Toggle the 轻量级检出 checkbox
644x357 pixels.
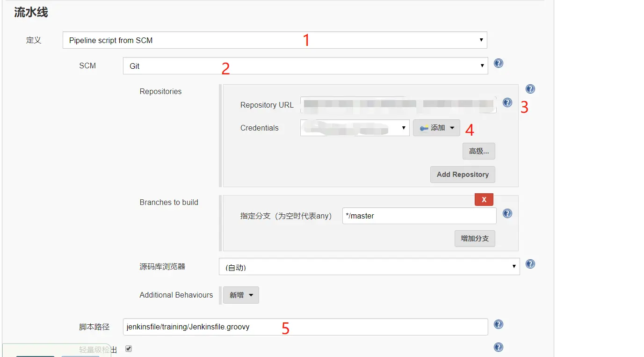pos(129,349)
